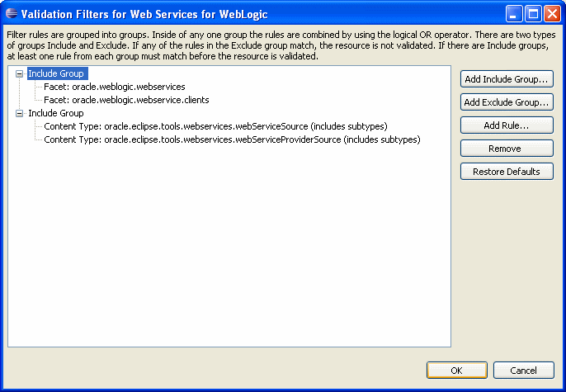Minimize the Validation Filters dialog
This screenshot has height=392, width=566.
tap(514, 14)
